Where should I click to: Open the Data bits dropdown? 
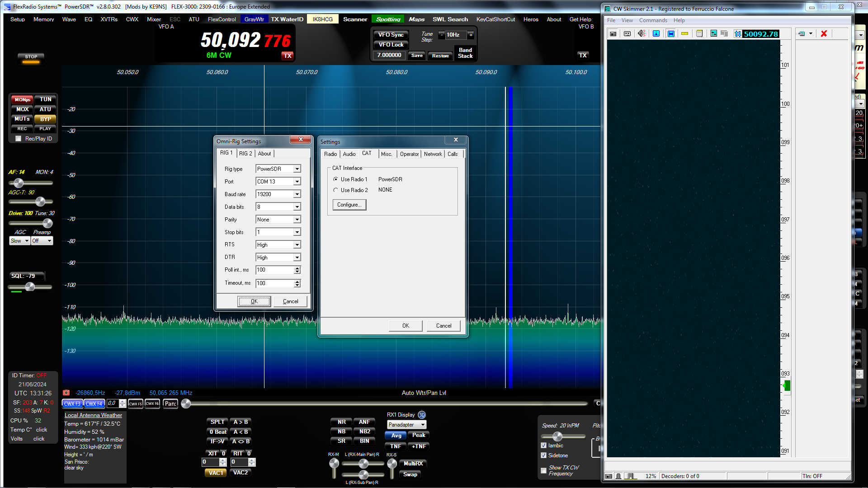pos(297,207)
